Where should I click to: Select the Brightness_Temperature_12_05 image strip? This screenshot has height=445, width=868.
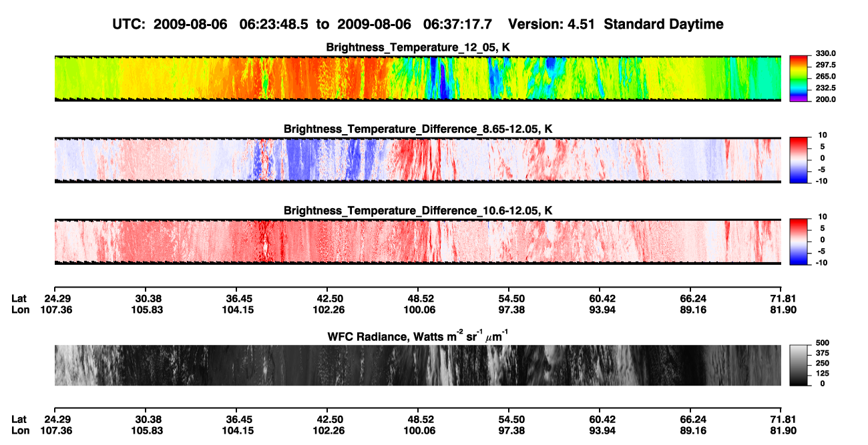pyautogui.click(x=417, y=78)
